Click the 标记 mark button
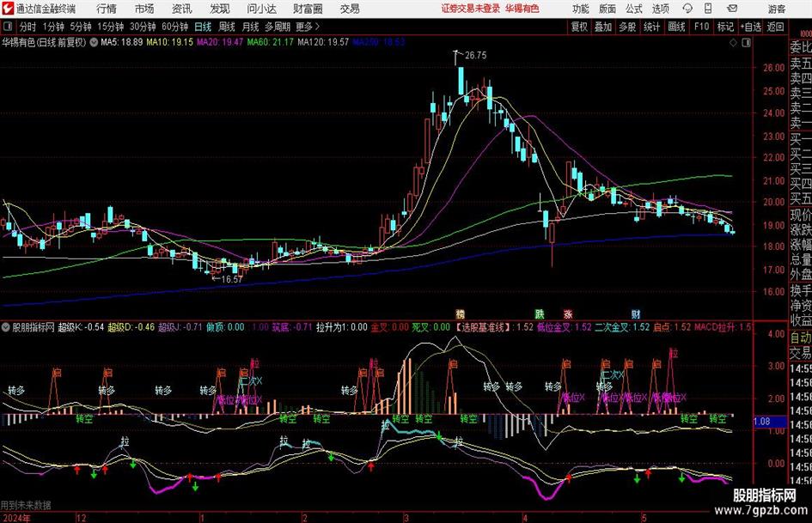The height and width of the screenshot is (523, 812). pos(725,27)
